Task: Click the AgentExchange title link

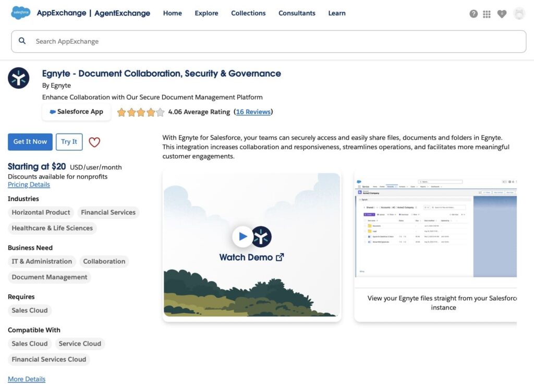Action: (122, 13)
